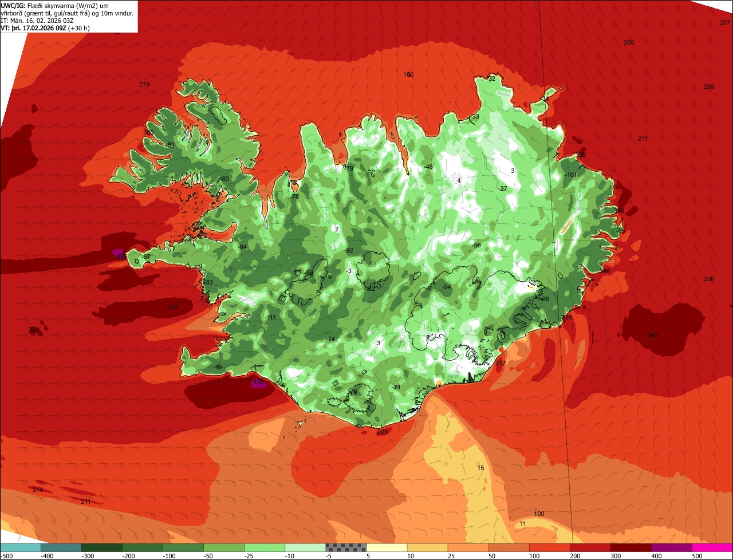
Task: Pick the darkest green swatch between -300 and -200
Action: (102, 547)
